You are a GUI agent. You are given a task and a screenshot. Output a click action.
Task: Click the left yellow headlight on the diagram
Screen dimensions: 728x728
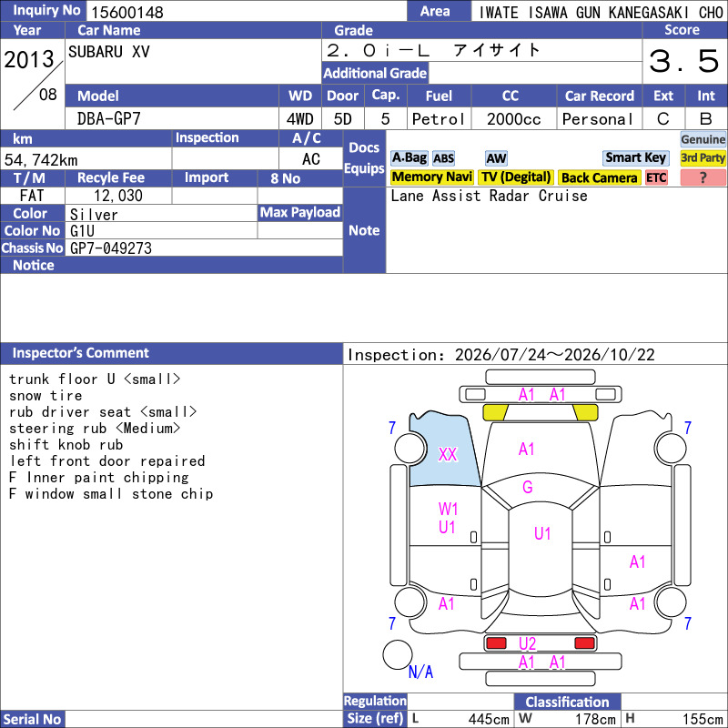495,412
